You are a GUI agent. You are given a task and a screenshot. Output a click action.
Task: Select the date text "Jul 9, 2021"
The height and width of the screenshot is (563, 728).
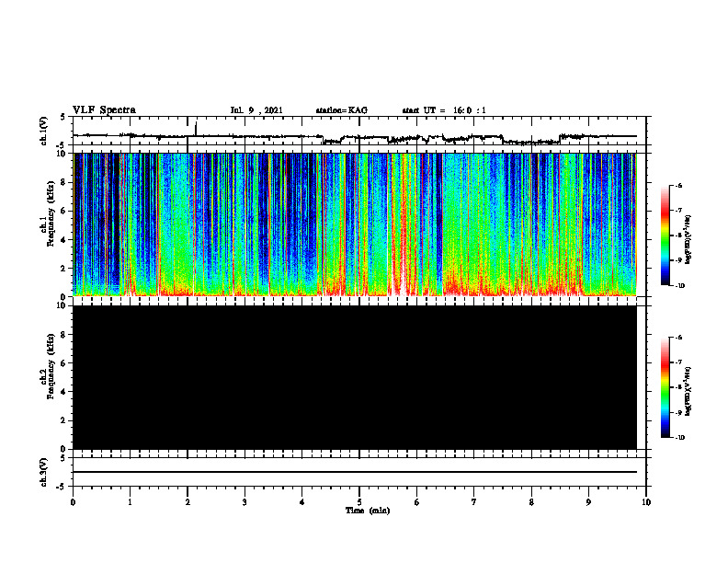[x=256, y=110]
